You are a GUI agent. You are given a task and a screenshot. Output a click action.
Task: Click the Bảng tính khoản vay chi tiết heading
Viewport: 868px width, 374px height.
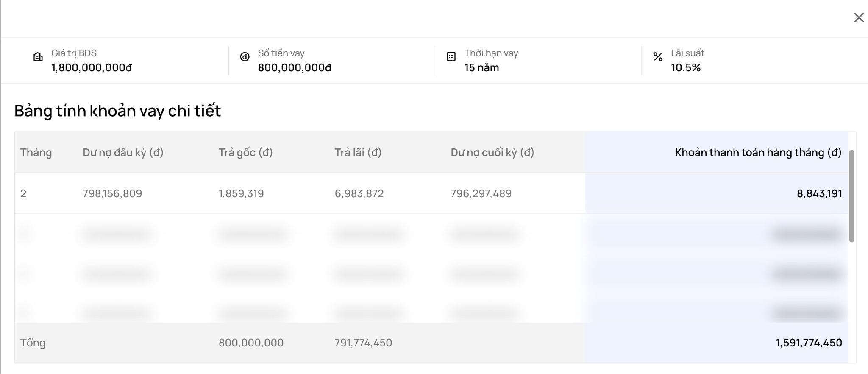pyautogui.click(x=117, y=111)
